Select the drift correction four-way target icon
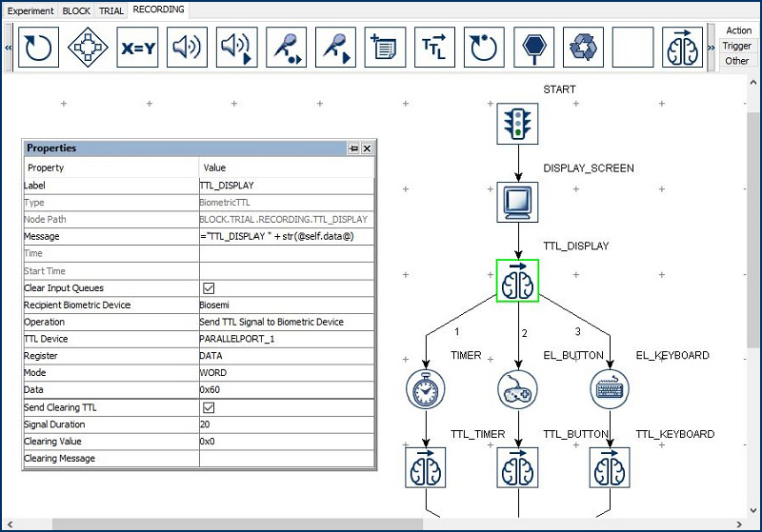Image resolution: width=762 pixels, height=532 pixels. (x=88, y=47)
